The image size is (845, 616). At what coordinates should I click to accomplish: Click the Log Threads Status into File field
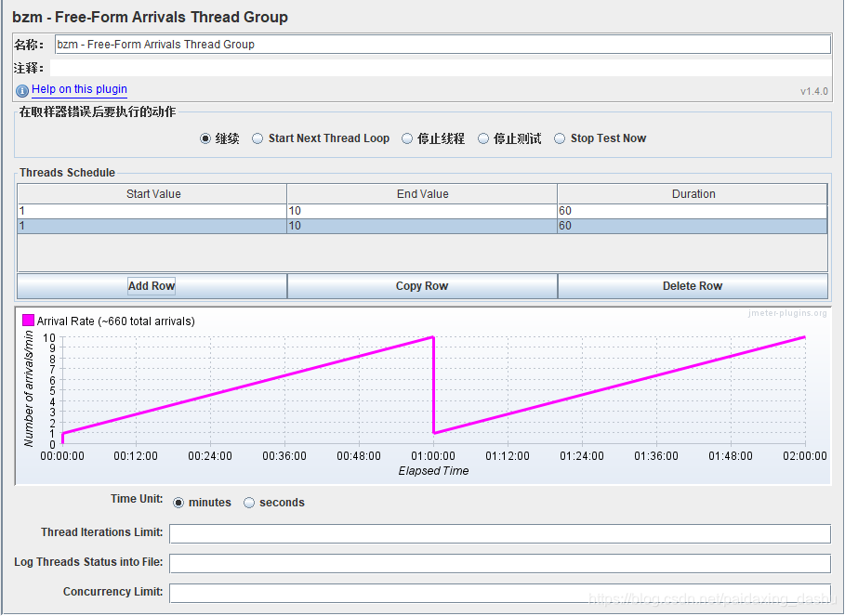[x=499, y=563]
